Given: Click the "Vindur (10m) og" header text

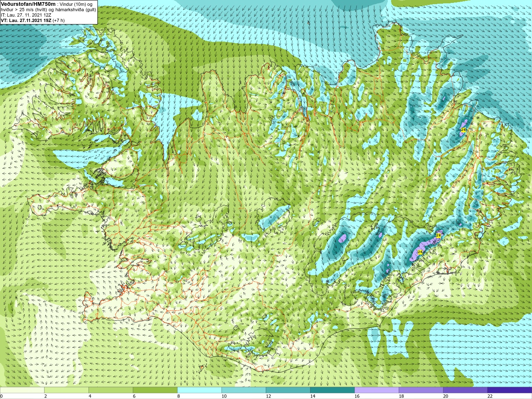Looking at the screenshot, I should [76, 4].
